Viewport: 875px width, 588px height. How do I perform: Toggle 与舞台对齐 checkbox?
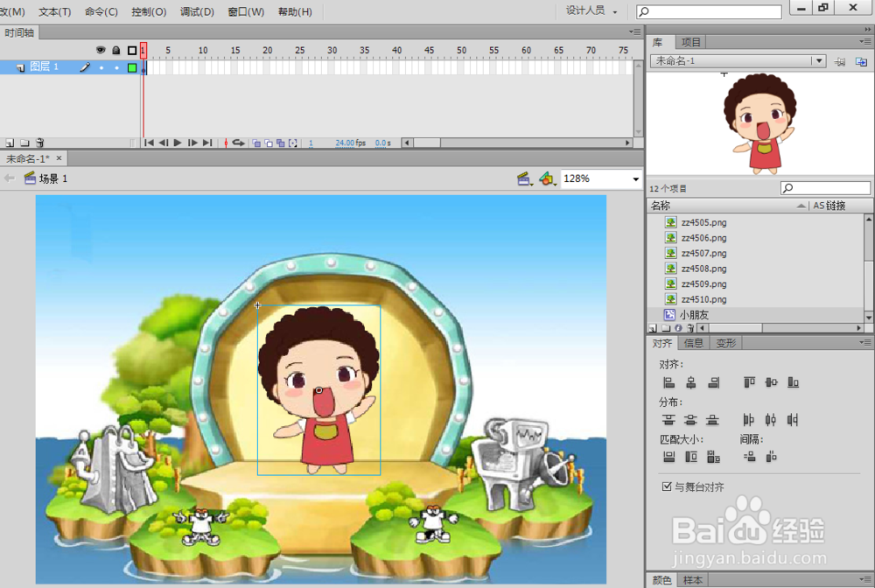(666, 486)
